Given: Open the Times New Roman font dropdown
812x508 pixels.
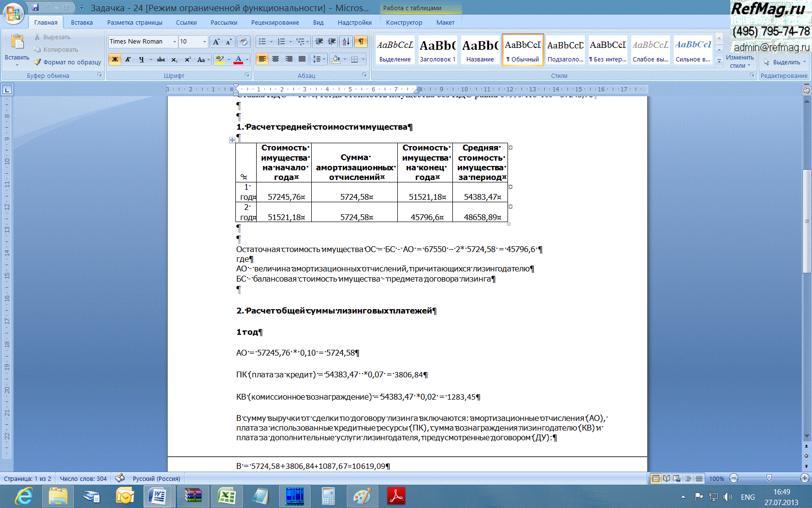Looking at the screenshot, I should pyautogui.click(x=174, y=42).
